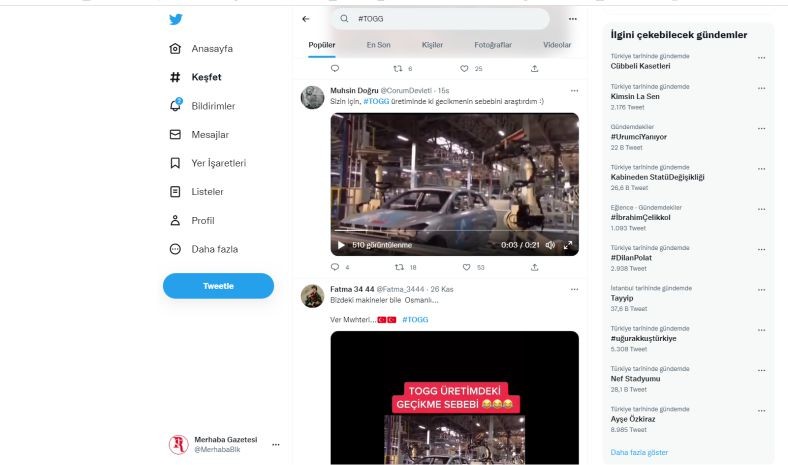The height and width of the screenshot is (465, 788).
Task: Open trend #UrumciYanıyor
Action: click(638, 137)
